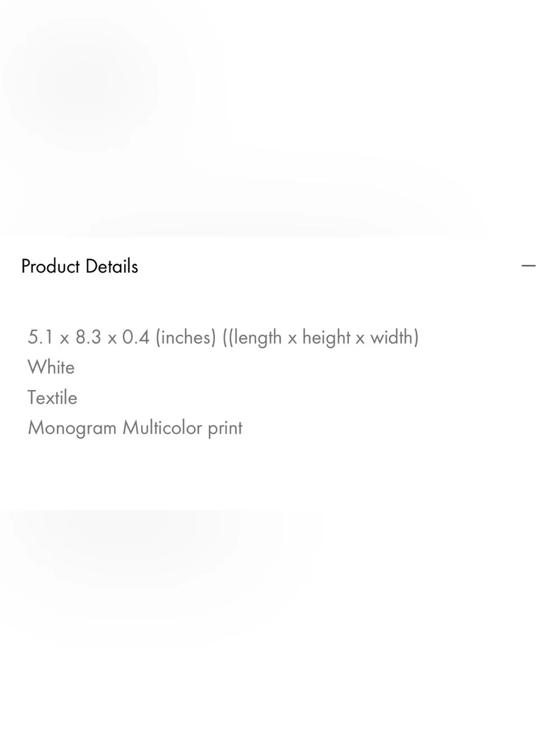Click the "5.1" length value
Screen dimensions: 560x747
(41, 337)
